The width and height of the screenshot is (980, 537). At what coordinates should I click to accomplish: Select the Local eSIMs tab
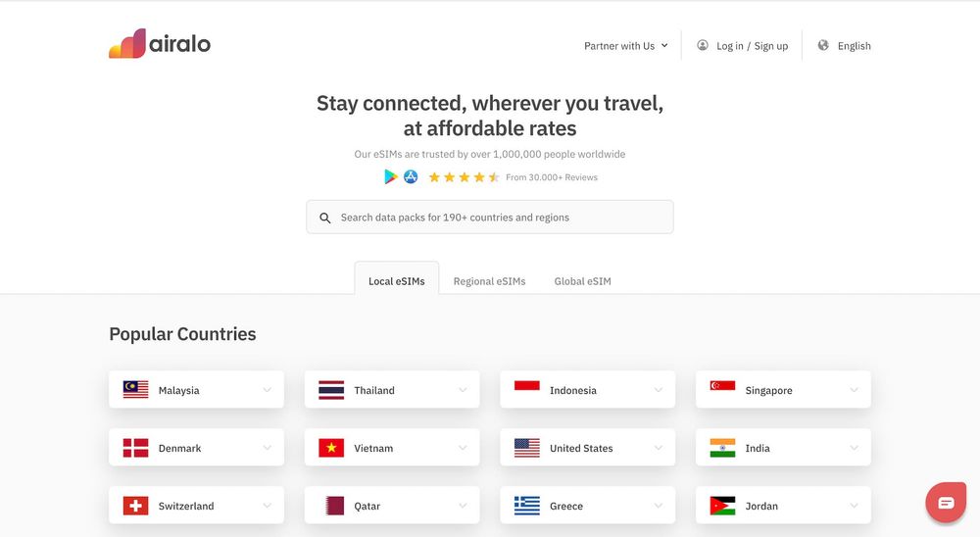[397, 281]
